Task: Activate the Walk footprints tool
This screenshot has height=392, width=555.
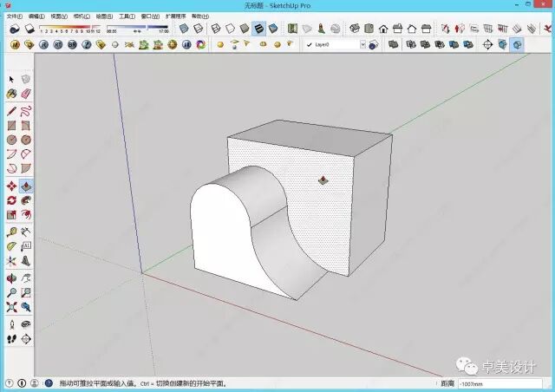Action: tap(11, 339)
